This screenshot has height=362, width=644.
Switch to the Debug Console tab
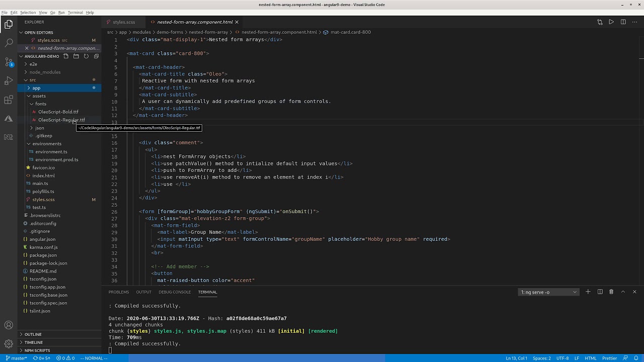tap(175, 292)
